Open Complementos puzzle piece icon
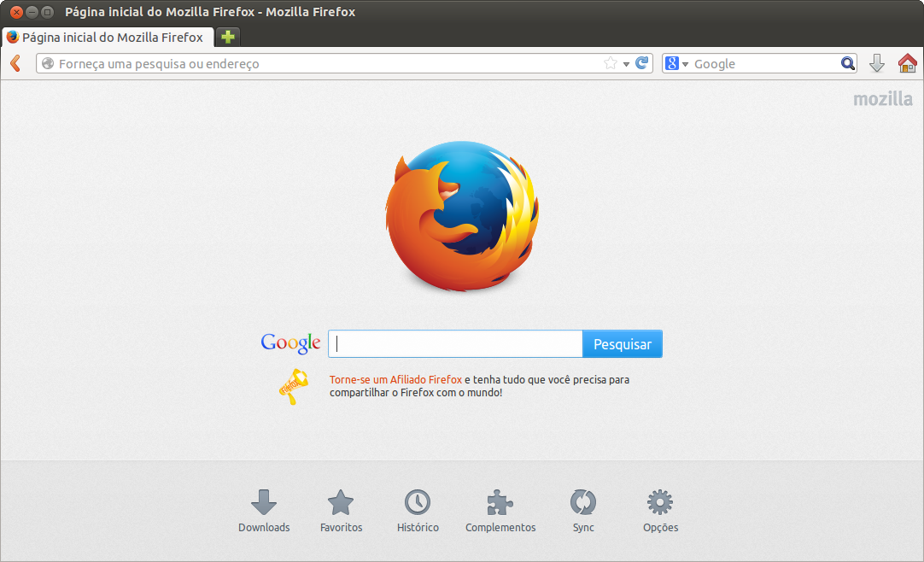Viewport: 924px width, 562px height. click(x=500, y=511)
